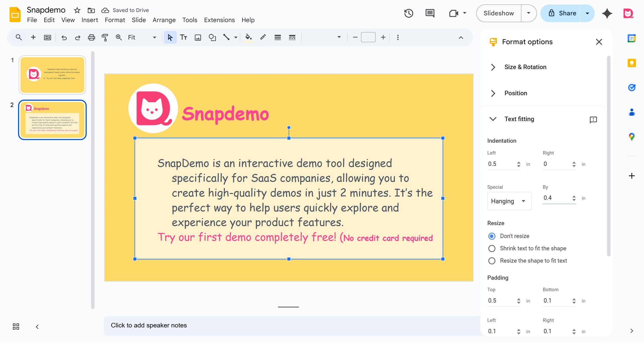The width and height of the screenshot is (644, 343).
Task: Decrease the font size
Action: (355, 37)
